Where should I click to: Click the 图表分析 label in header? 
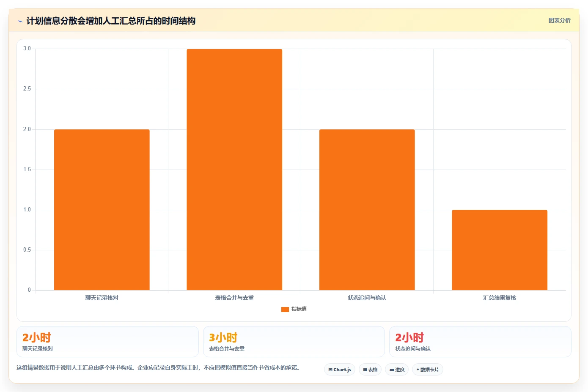(559, 20)
